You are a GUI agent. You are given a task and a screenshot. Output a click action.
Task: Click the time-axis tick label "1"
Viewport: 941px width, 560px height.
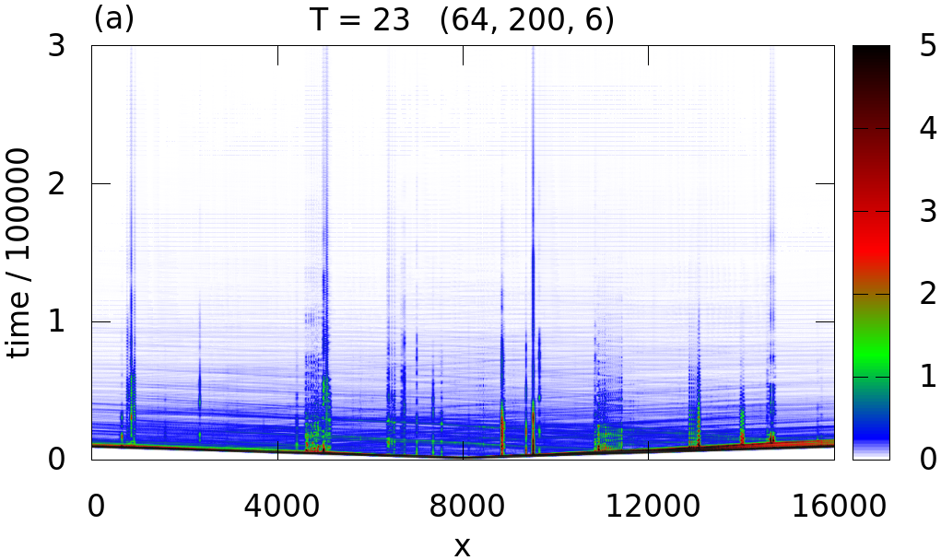56,322
